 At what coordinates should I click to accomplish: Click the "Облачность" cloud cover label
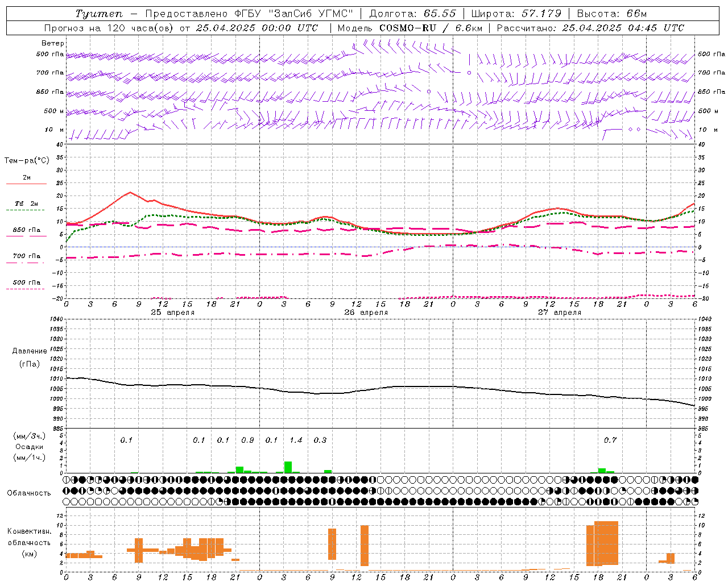click(29, 493)
